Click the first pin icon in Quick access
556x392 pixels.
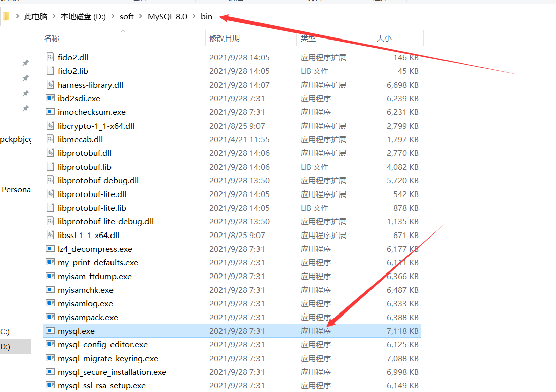(25, 63)
